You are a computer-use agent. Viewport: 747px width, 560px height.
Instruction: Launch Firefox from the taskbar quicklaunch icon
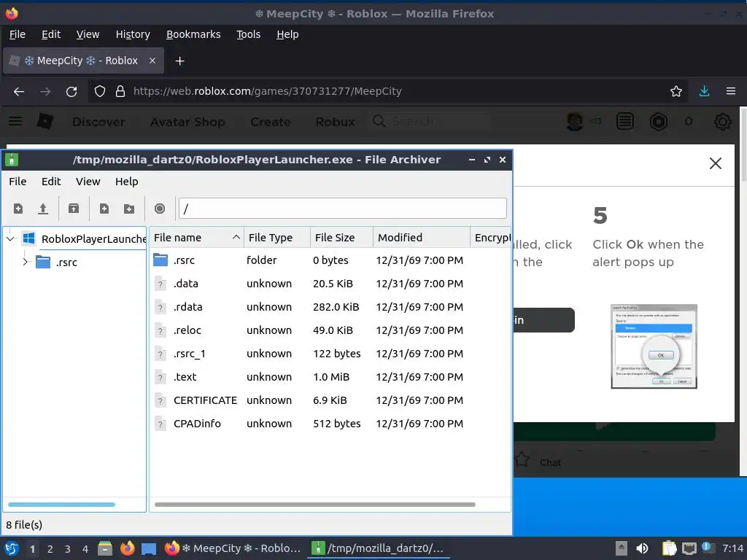coord(127,548)
